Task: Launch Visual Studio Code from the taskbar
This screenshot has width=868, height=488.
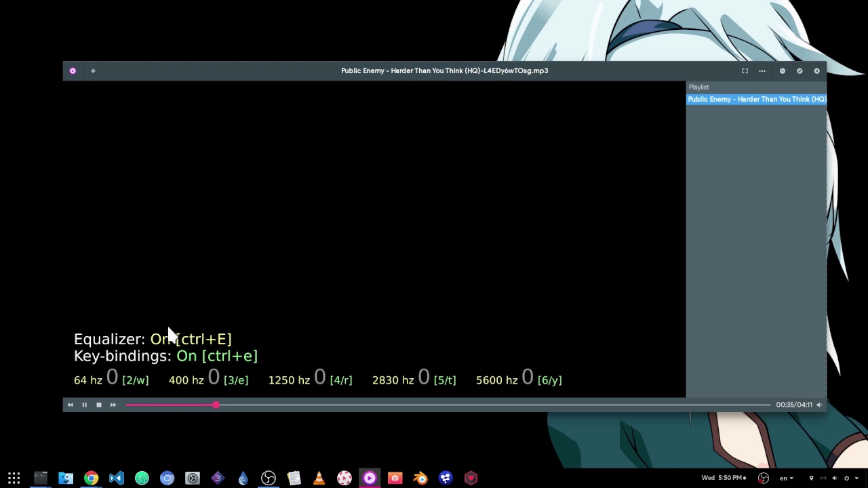Action: (x=116, y=478)
